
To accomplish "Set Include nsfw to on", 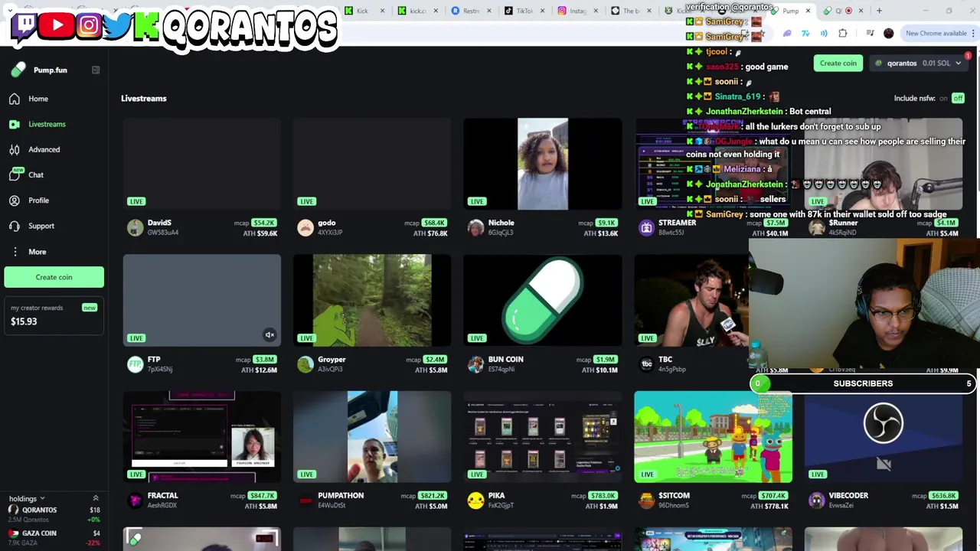I will point(942,98).
